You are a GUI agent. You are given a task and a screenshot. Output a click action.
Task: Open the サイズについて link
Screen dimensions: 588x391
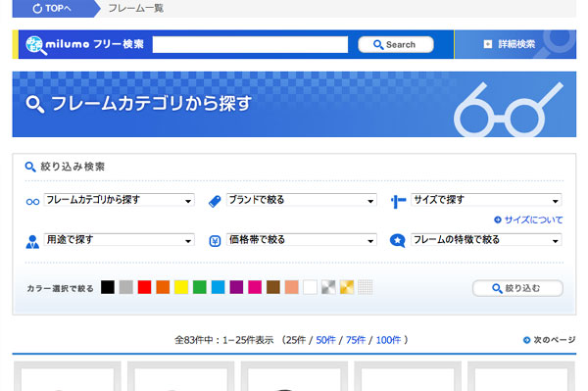point(533,220)
